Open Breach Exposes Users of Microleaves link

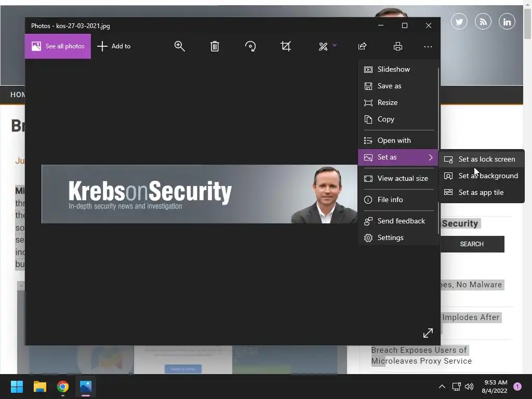point(421,355)
